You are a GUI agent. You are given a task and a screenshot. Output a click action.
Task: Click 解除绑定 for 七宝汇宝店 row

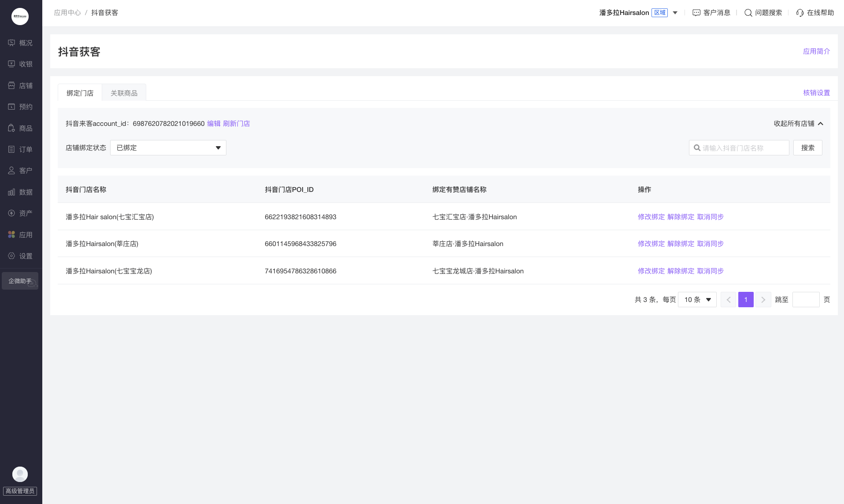[681, 217]
